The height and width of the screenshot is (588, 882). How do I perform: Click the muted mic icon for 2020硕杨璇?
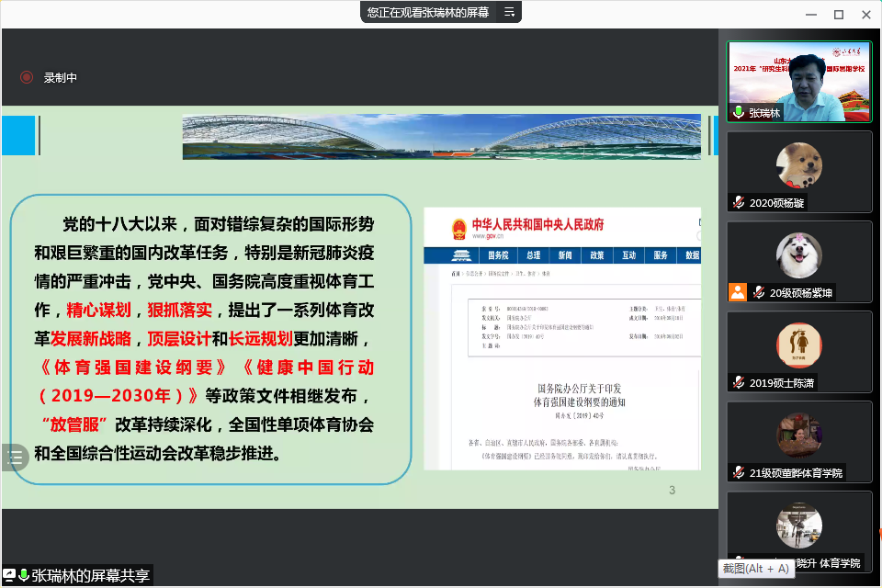(738, 203)
